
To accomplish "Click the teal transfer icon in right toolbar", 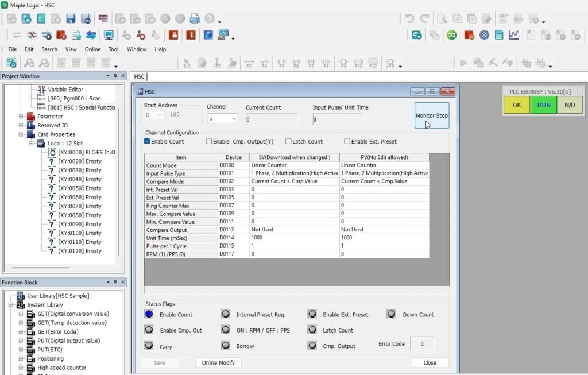I will pos(417,35).
